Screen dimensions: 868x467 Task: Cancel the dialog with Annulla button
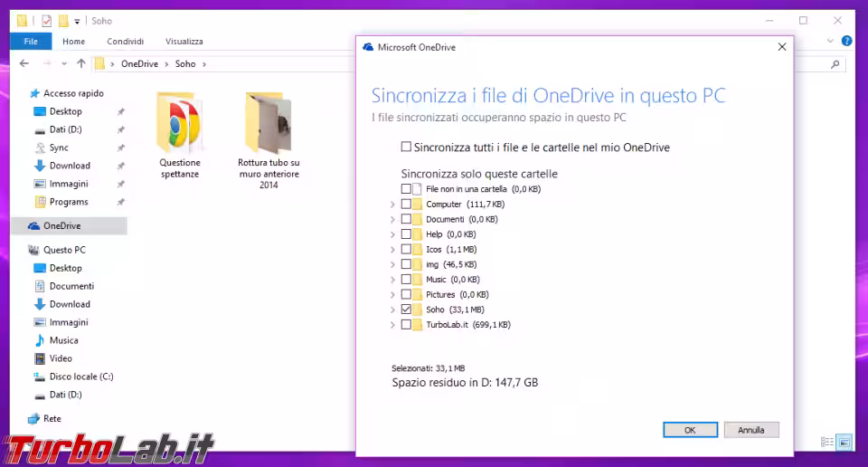[x=751, y=430]
